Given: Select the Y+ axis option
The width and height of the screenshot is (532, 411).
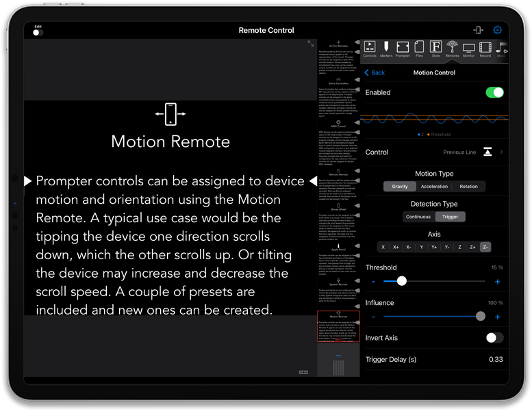Looking at the screenshot, I should point(434,247).
